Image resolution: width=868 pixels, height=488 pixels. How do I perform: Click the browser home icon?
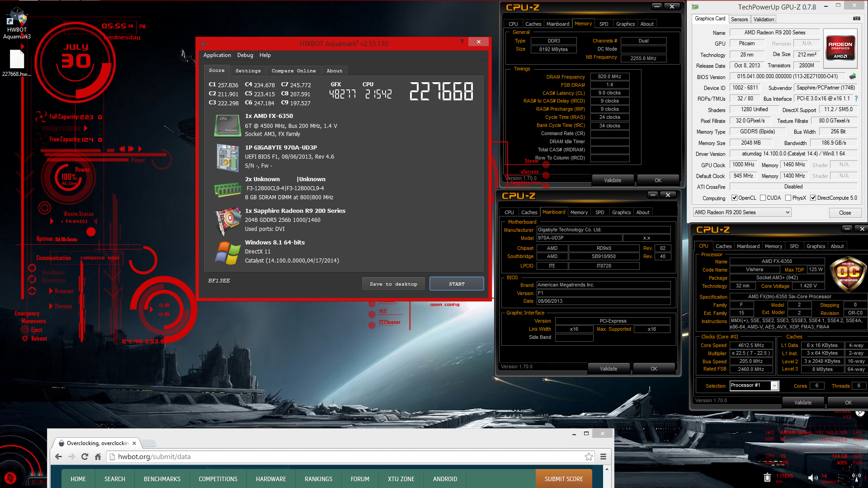click(x=98, y=456)
